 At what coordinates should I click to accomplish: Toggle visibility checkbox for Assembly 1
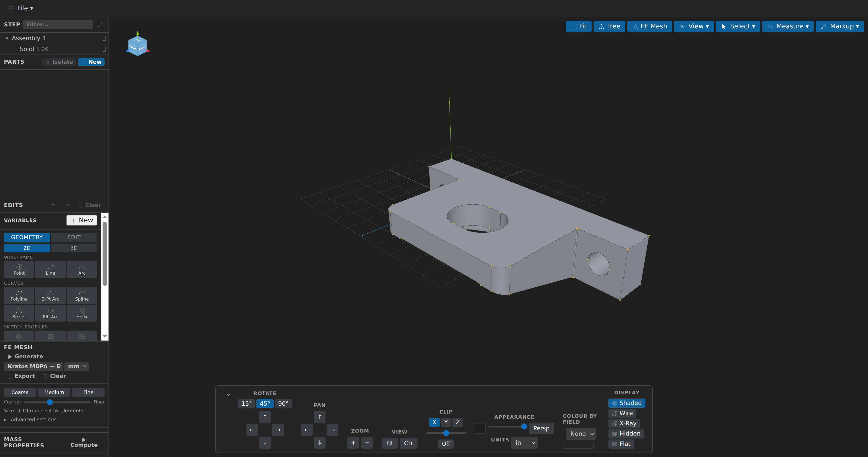point(104,38)
